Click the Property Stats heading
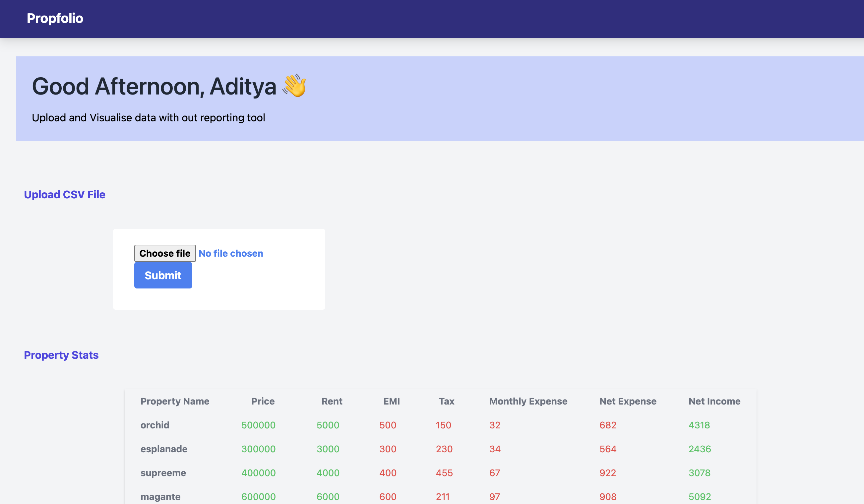This screenshot has width=864, height=504. tap(61, 355)
